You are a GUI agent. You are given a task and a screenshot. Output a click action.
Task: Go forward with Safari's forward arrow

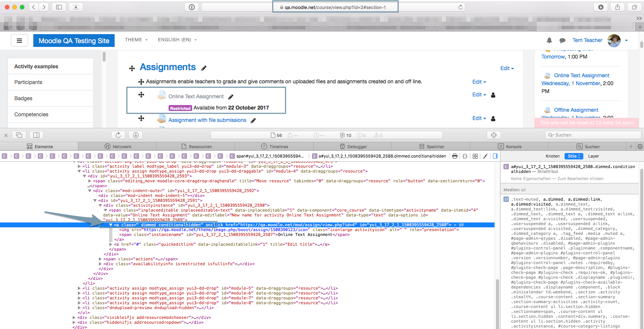44,7
